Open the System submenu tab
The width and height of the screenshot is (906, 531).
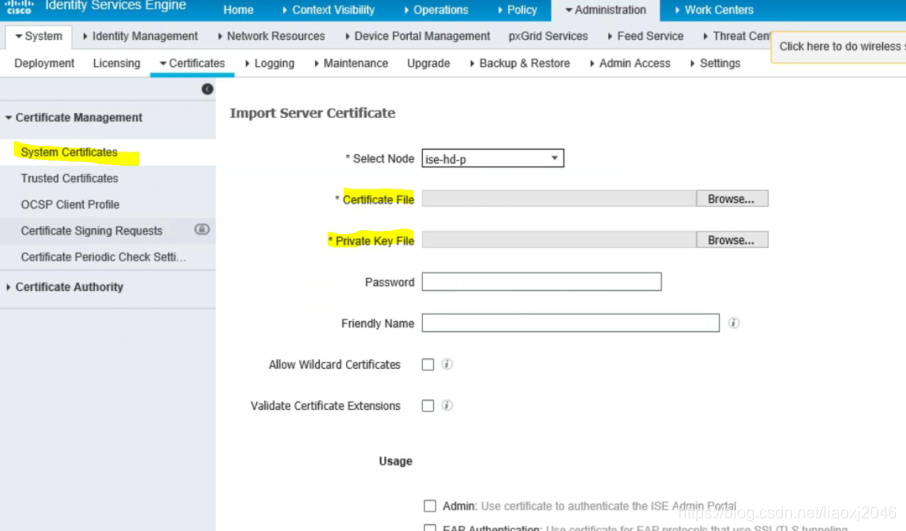(39, 36)
